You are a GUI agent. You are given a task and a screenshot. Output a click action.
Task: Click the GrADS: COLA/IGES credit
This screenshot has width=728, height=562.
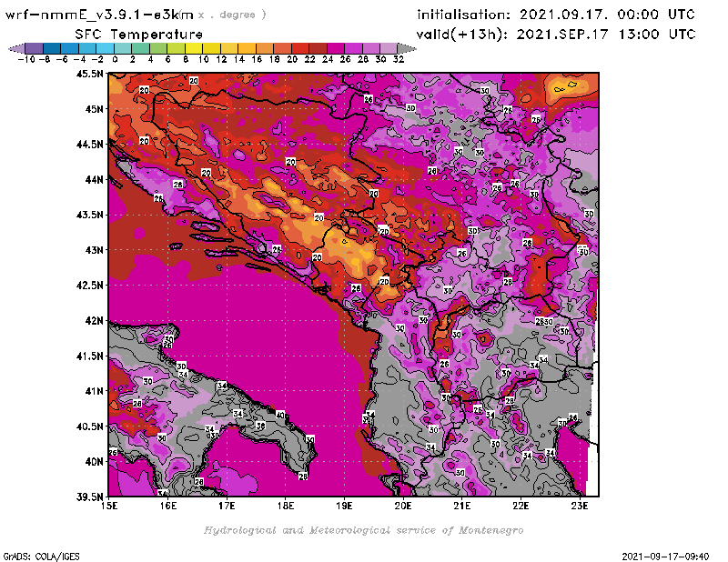click(x=42, y=557)
